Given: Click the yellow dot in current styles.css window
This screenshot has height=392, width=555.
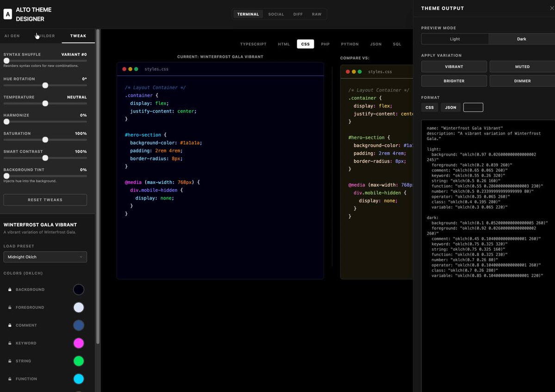Looking at the screenshot, I should (130, 69).
